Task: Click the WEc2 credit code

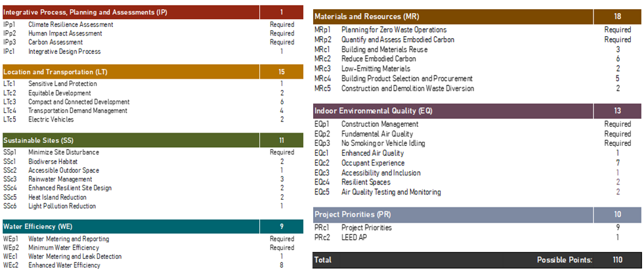Action: pyautogui.click(x=11, y=265)
